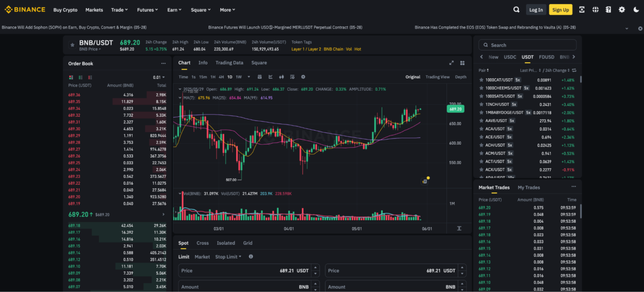
Task: Select the 689.20 price label on chart
Action: [x=455, y=108]
